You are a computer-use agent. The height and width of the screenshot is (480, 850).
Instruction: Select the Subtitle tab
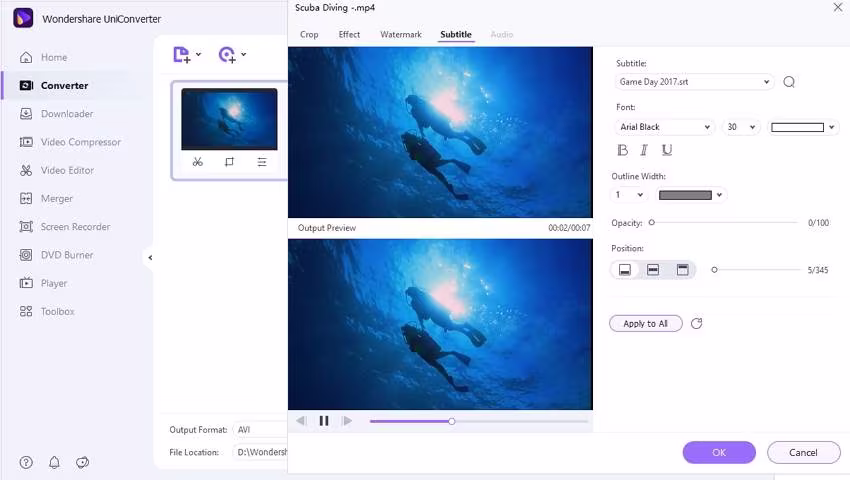click(x=456, y=34)
